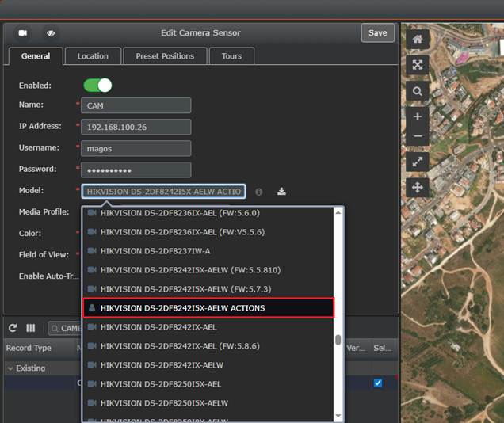Screen dimensions: 504x423
Task: Click the fit-to-extent crossed arrows map icon
Action: pos(417,65)
